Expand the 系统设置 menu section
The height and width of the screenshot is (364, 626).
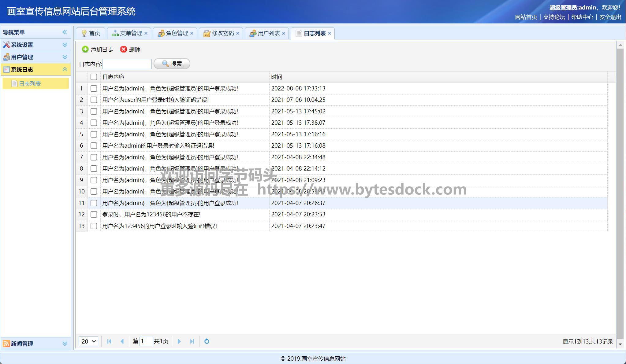point(65,45)
